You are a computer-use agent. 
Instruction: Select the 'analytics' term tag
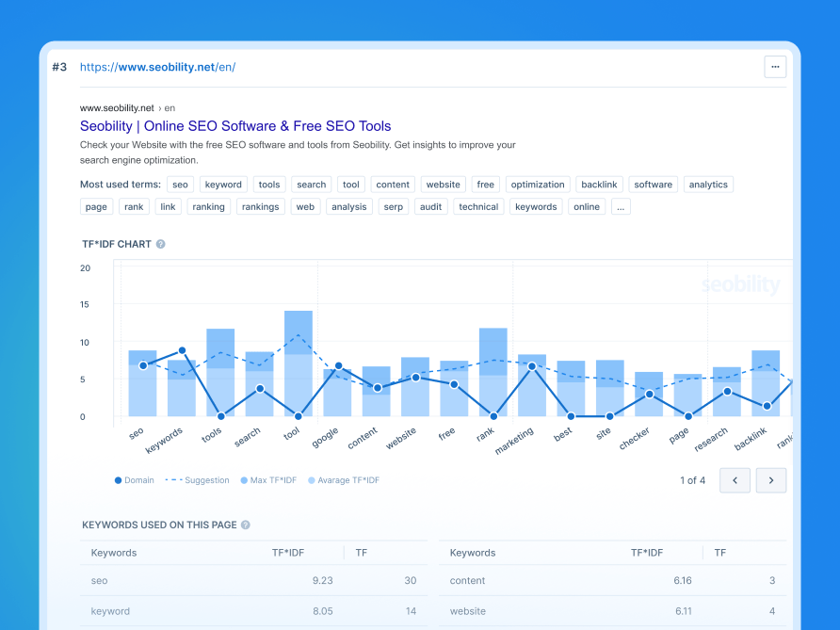tap(708, 185)
